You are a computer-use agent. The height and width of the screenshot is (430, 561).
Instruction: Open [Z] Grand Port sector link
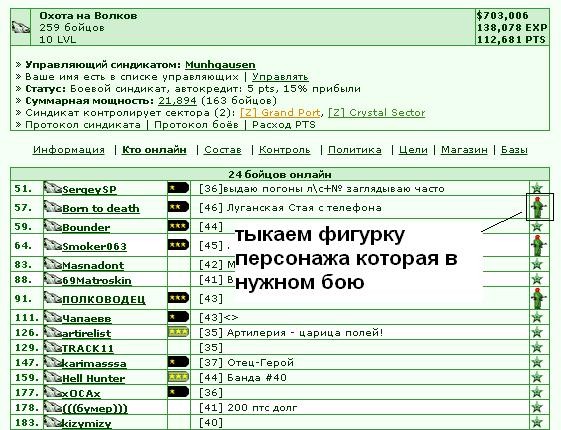280,113
